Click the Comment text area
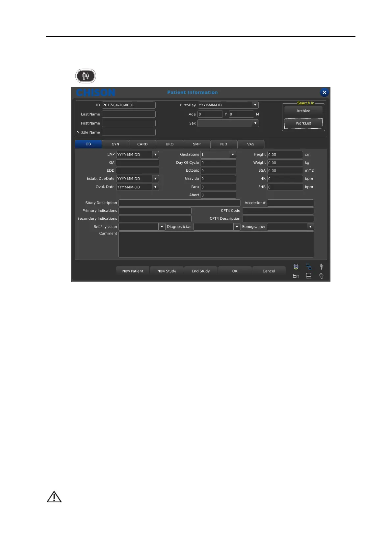Screen dimensions: 392x554 [216, 244]
